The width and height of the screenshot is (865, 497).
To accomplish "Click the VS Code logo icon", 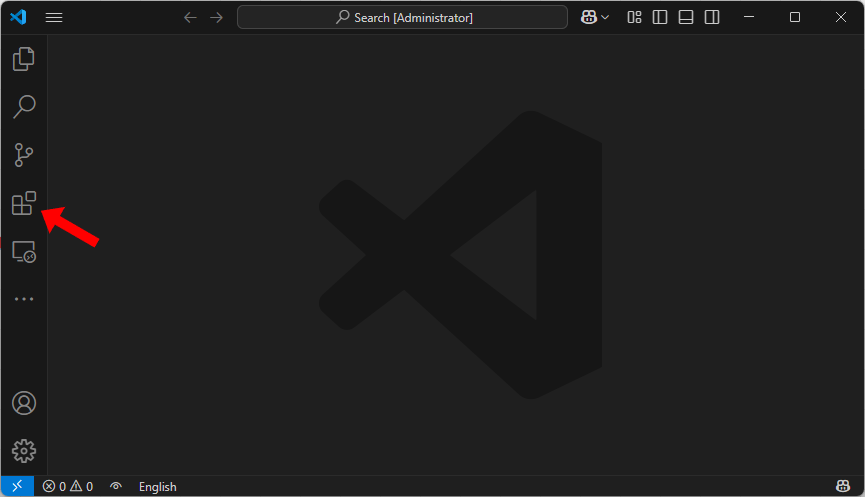I will click(x=18, y=17).
